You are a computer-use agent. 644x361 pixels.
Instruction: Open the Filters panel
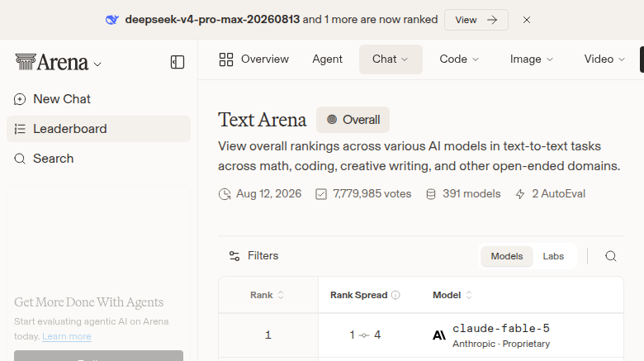point(253,256)
